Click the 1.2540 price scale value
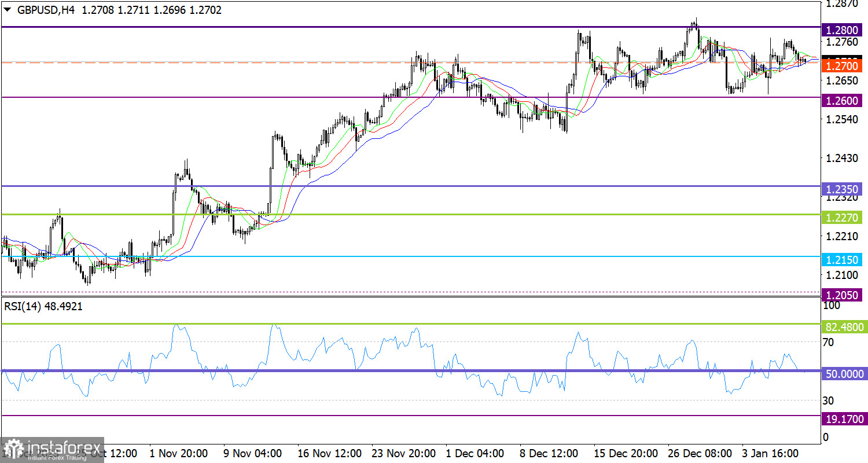This screenshot has height=463, width=868. [x=841, y=119]
